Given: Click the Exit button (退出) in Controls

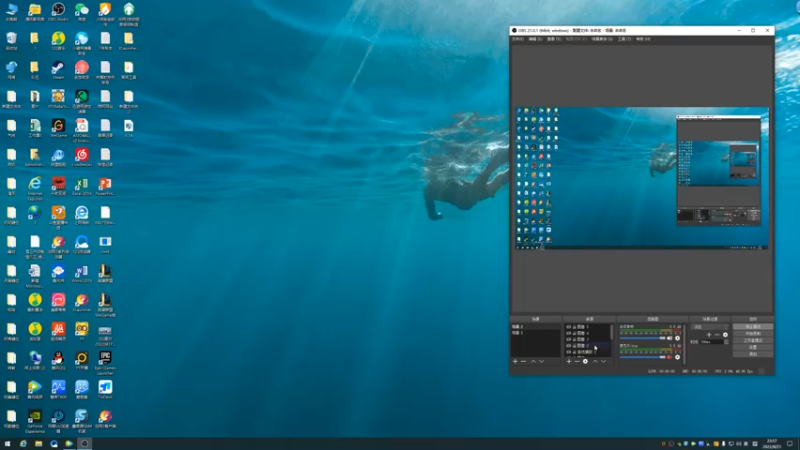Looking at the screenshot, I should 753,354.
